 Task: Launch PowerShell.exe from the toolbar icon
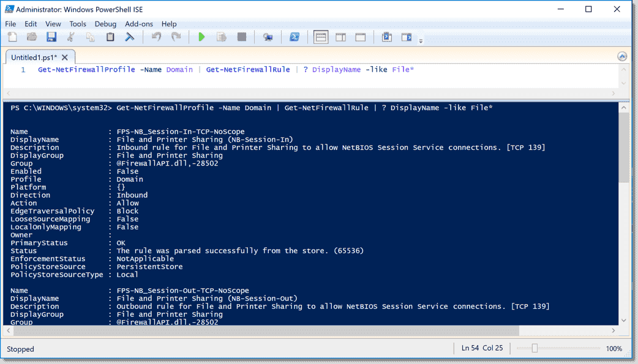point(295,37)
